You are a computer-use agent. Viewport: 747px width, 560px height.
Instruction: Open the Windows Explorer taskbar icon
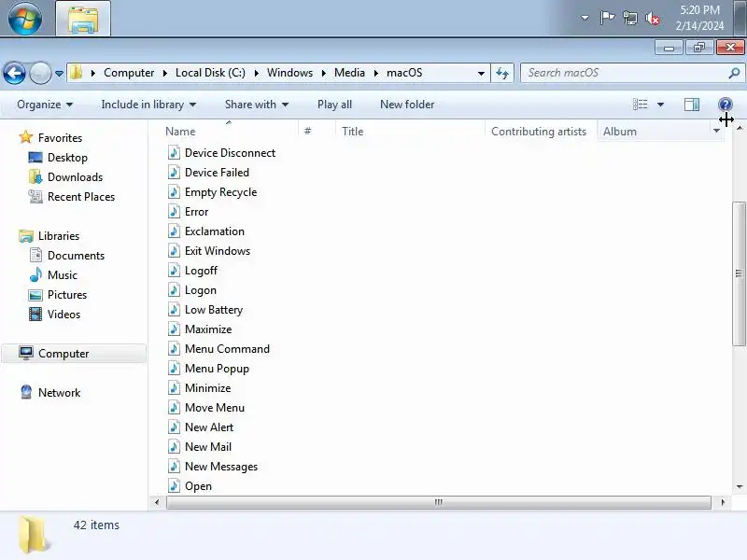83,19
